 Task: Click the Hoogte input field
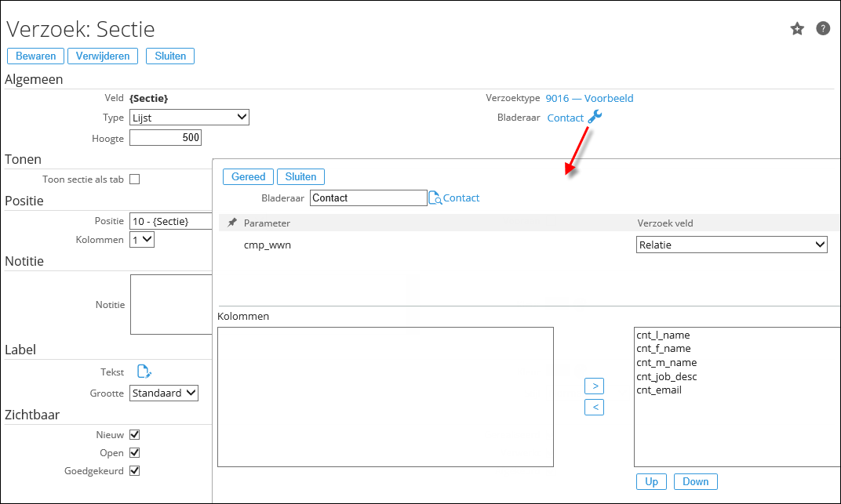coord(166,138)
